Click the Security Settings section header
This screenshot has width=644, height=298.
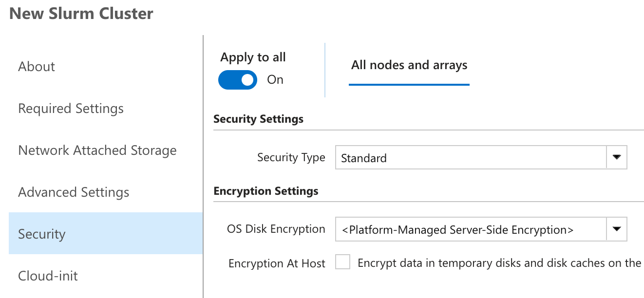(258, 119)
